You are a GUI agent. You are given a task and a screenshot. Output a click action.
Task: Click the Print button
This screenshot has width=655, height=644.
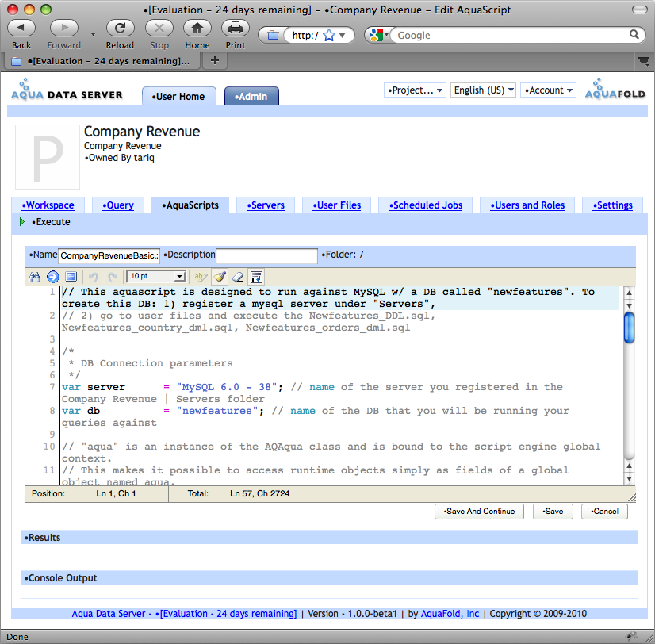pos(236,29)
